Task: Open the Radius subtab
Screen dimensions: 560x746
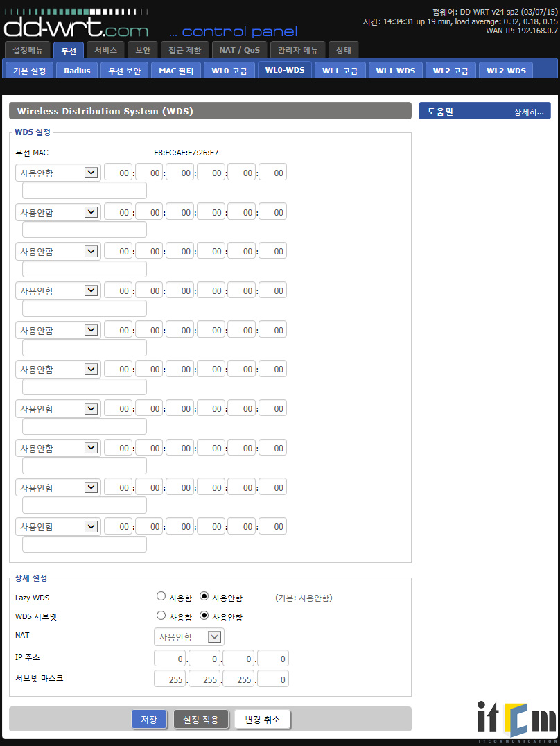Action: (77, 71)
